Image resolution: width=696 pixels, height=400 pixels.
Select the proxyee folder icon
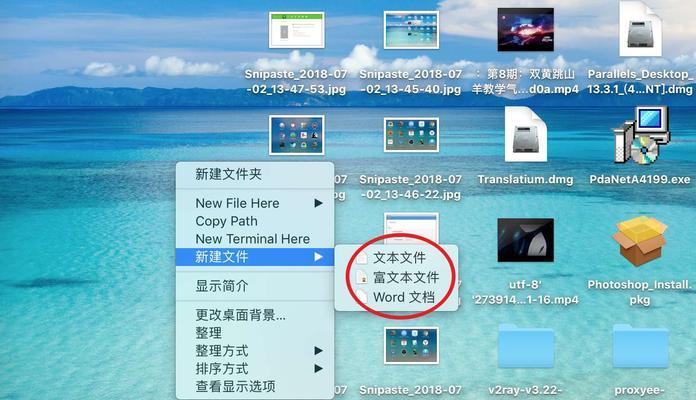(x=640, y=347)
